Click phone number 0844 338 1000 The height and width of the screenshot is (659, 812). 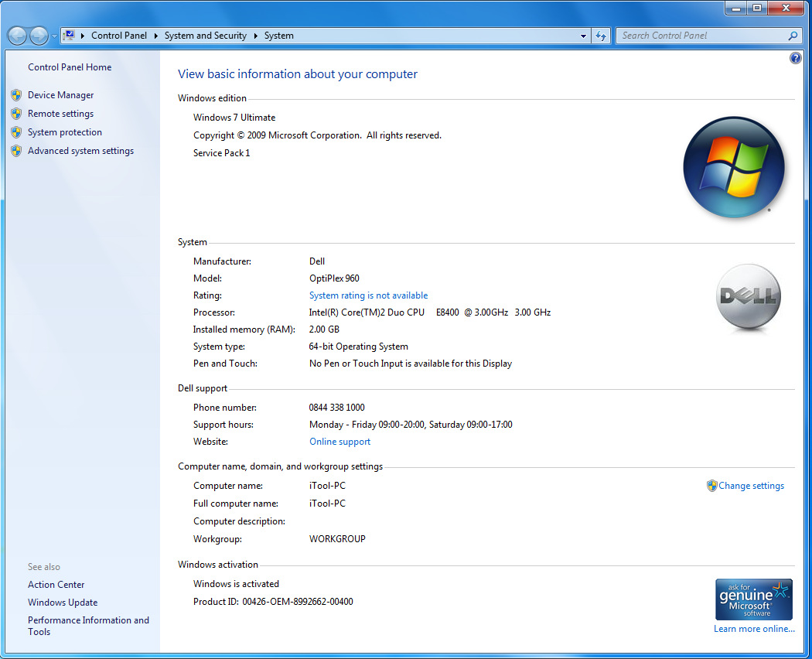pos(336,407)
